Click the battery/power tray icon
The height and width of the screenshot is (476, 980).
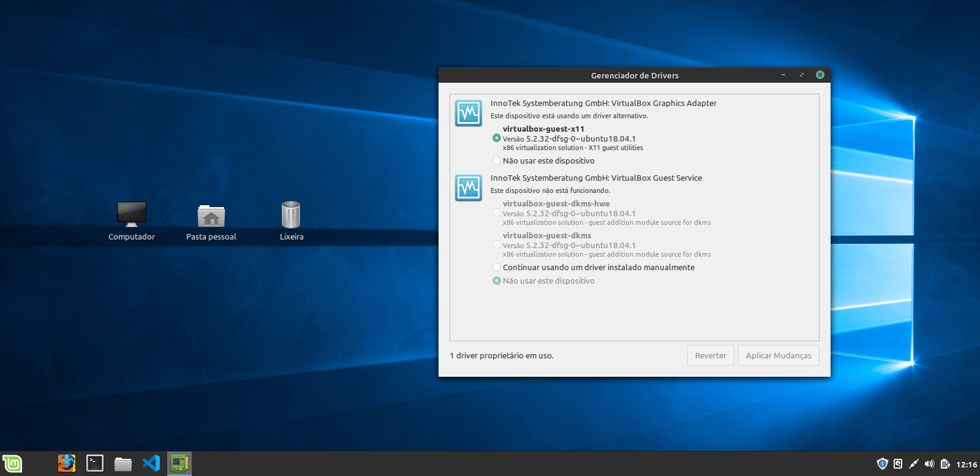click(x=945, y=464)
